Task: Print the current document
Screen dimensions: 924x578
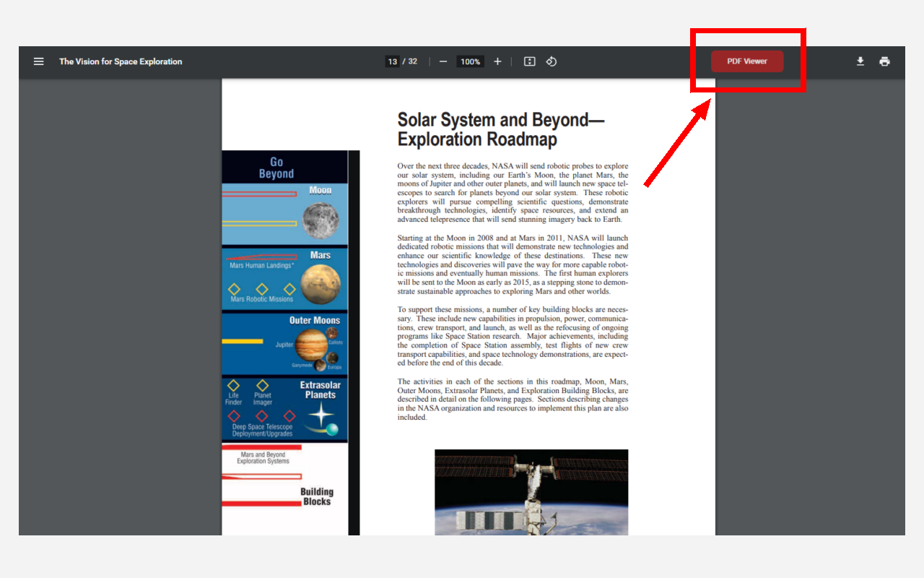Action: (x=884, y=61)
